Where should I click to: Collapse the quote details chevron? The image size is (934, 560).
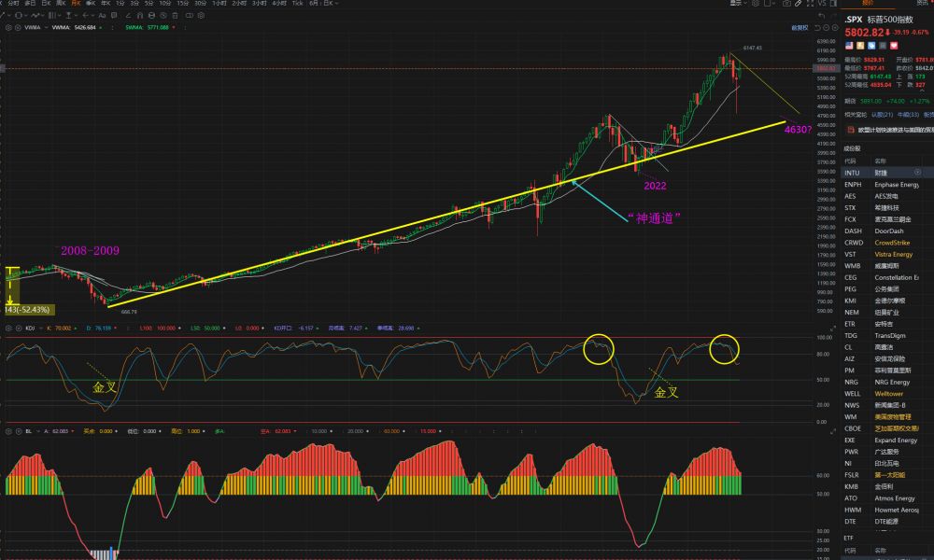(x=922, y=90)
